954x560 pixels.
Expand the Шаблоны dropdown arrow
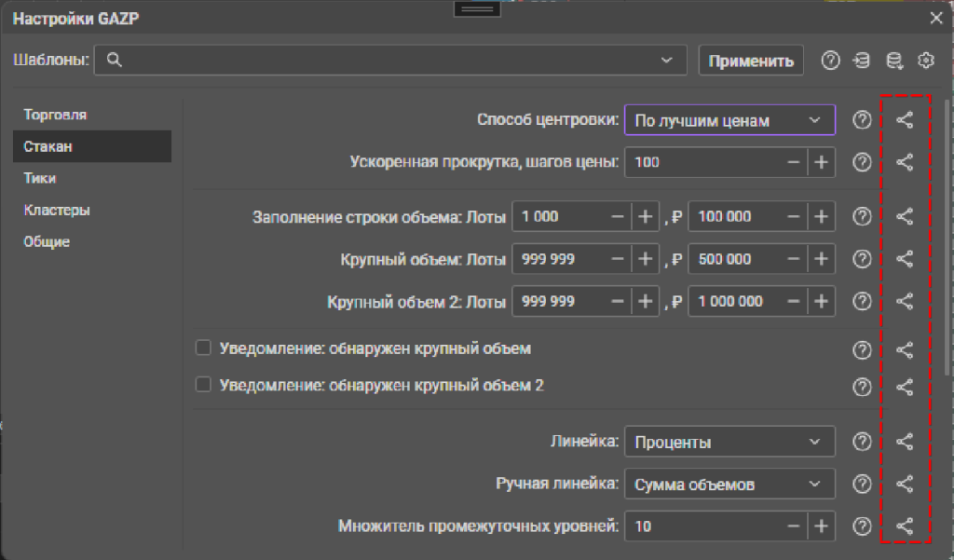(x=667, y=61)
